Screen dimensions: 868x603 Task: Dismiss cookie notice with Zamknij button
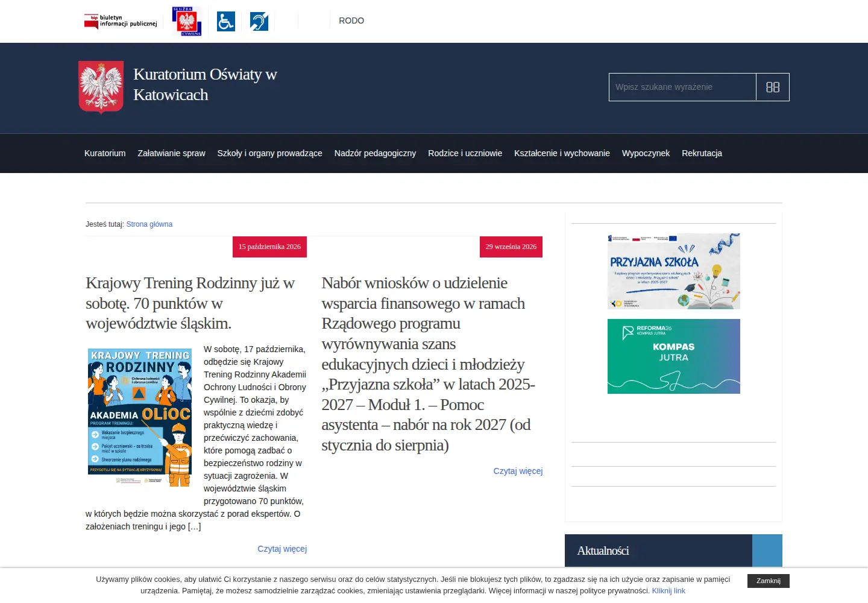(x=769, y=581)
